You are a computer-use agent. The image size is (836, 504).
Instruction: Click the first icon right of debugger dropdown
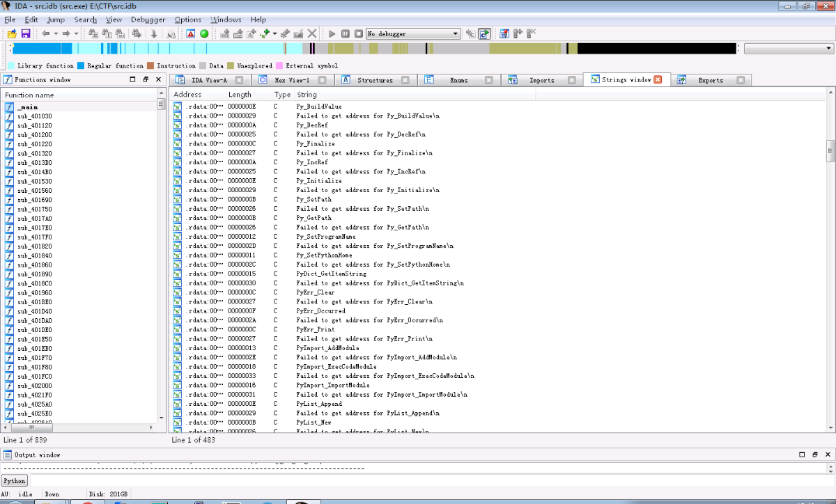click(x=471, y=33)
